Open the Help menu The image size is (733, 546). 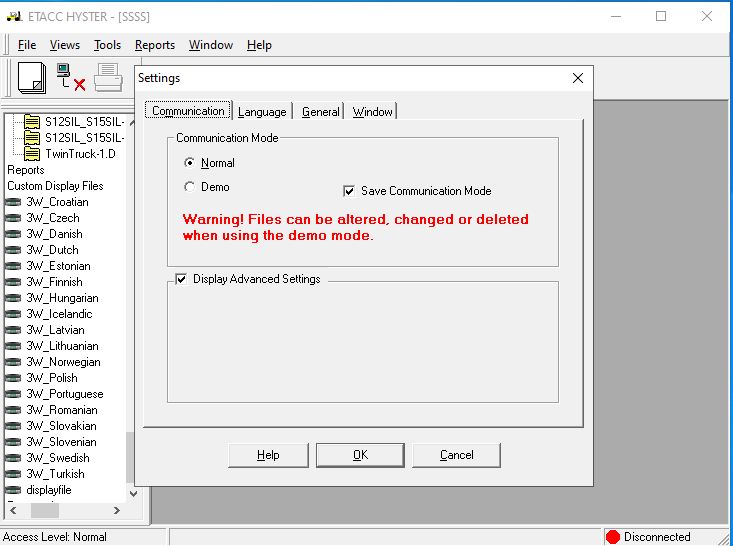coord(259,45)
